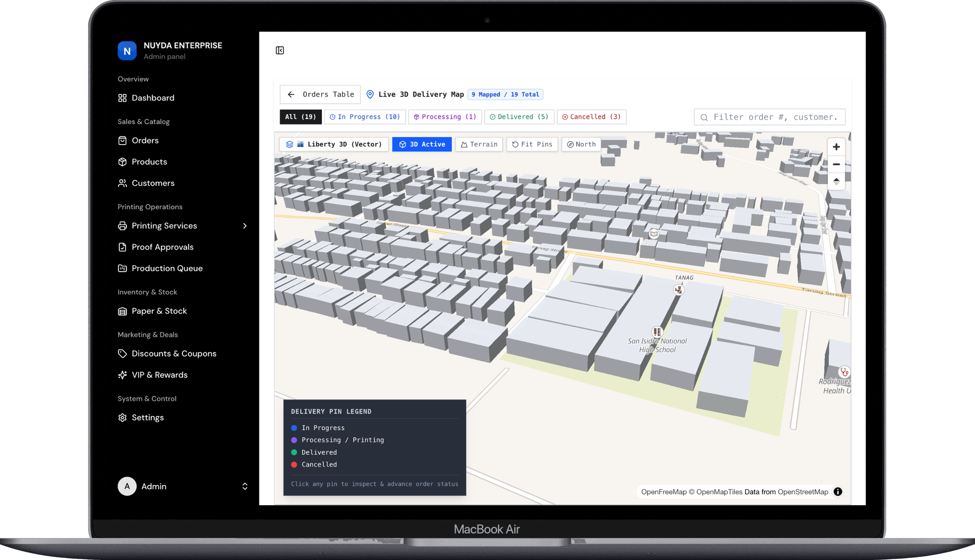Open Discounts & Coupons
The width and height of the screenshot is (975, 560).
[x=174, y=354]
